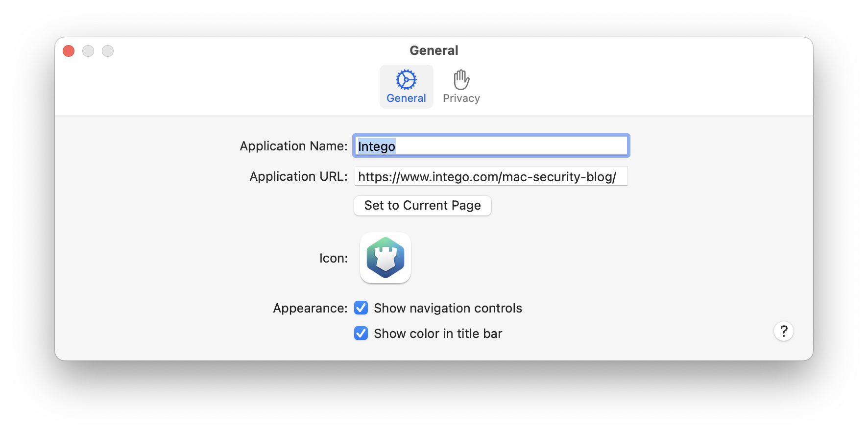Click the Privacy hand icon
Viewport: 868px width, 433px height.
pos(461,79)
